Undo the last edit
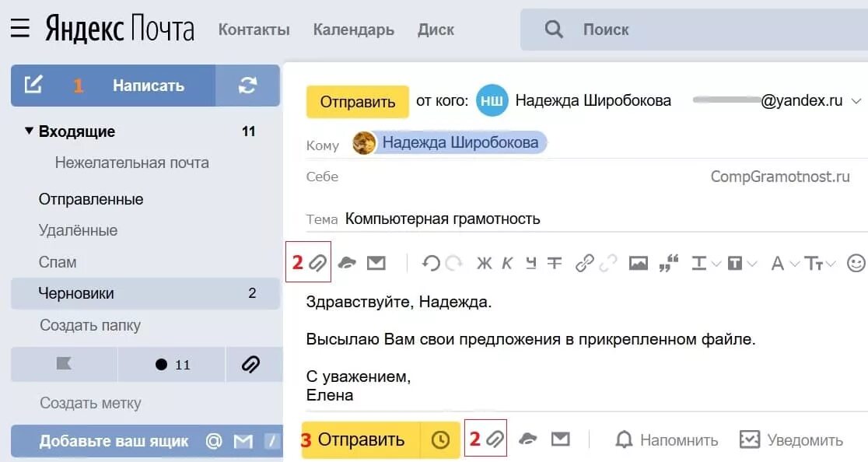This screenshot has width=868, height=462. (x=431, y=263)
